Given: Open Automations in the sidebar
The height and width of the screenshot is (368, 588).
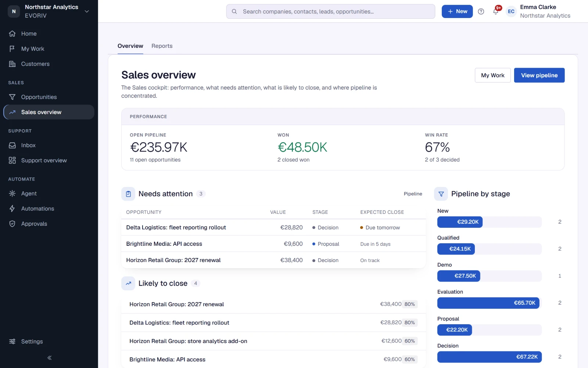Looking at the screenshot, I should point(49,208).
